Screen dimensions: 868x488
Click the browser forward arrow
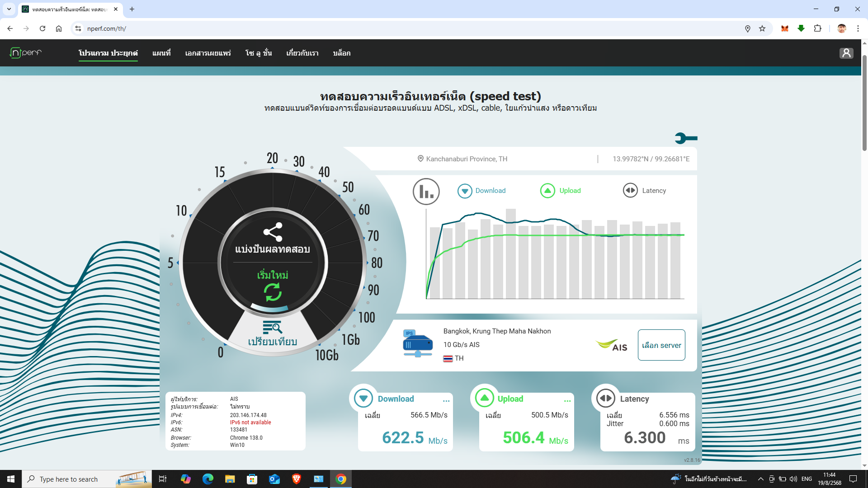click(x=26, y=28)
